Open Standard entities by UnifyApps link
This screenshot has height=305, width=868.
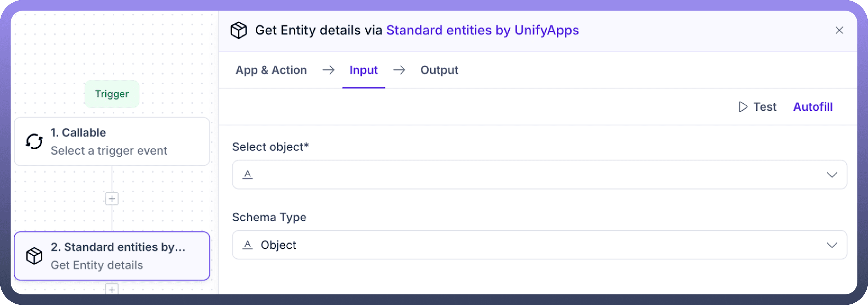(x=482, y=30)
